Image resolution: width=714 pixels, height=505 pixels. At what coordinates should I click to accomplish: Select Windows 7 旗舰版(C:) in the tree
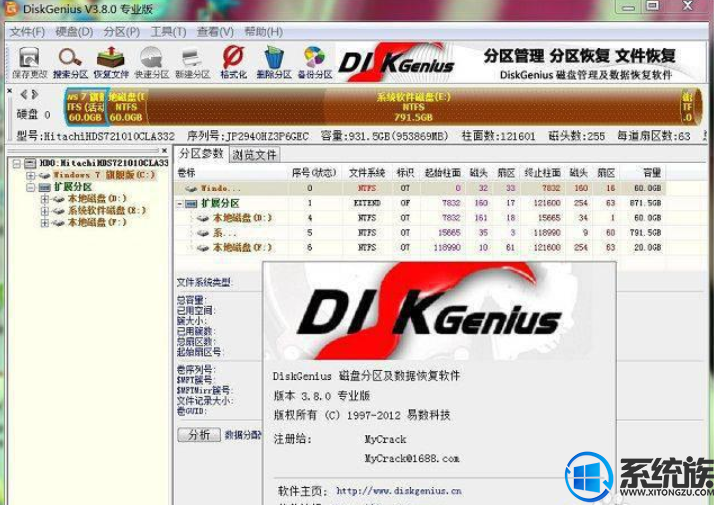point(104,175)
